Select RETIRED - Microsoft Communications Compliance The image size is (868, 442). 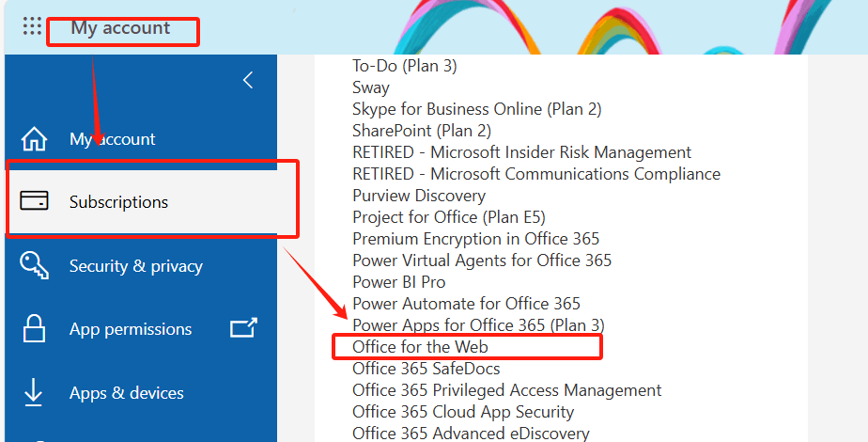point(536,174)
